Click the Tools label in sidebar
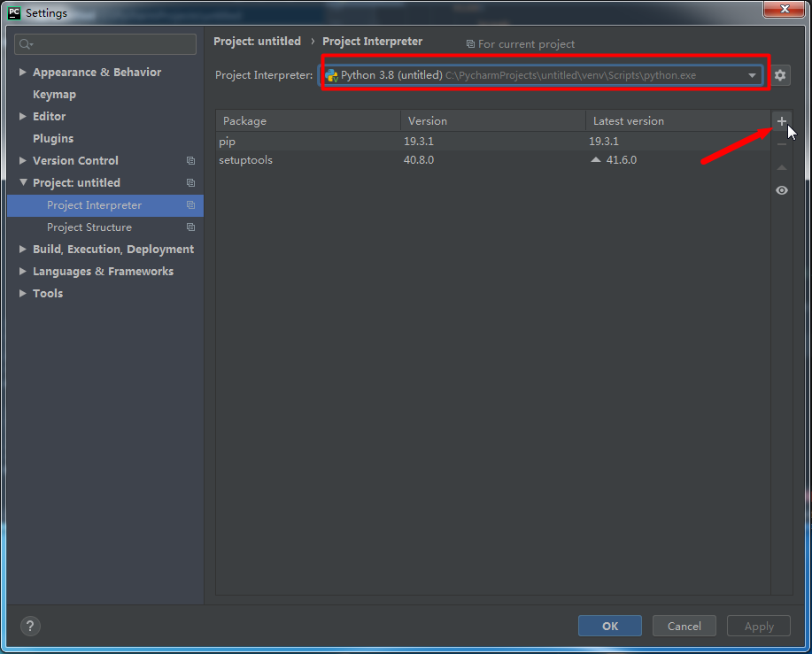Screen dimensions: 812x654 [x=48, y=293]
